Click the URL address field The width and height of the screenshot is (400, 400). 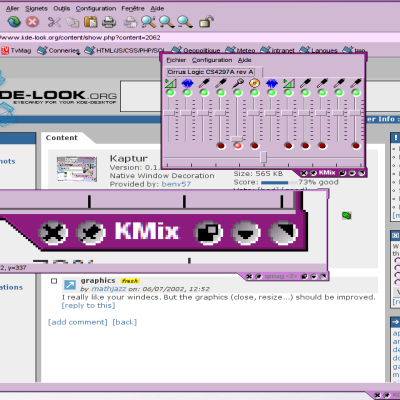pos(200,38)
